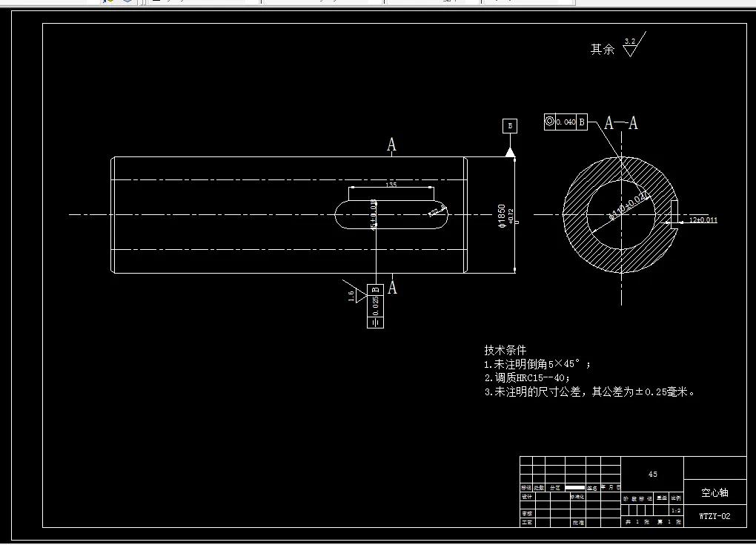Select the 第1张 sheet number text
This screenshot has width=756, height=545.
[x=669, y=522]
